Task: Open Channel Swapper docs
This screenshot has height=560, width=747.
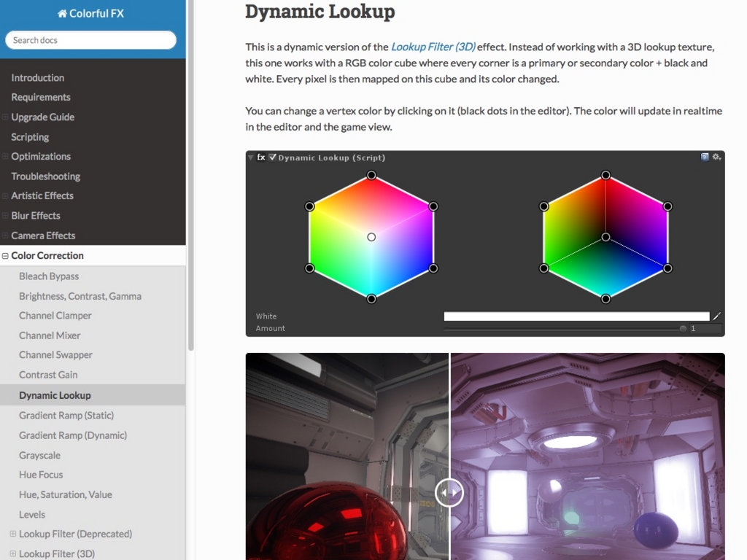Action: tap(55, 355)
